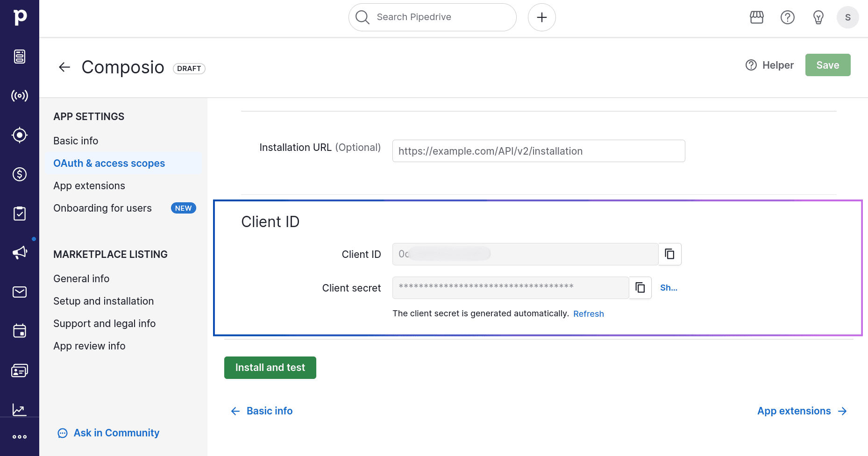Screen dimensions: 868x456
Task: Open the Helper panel
Action: point(769,65)
